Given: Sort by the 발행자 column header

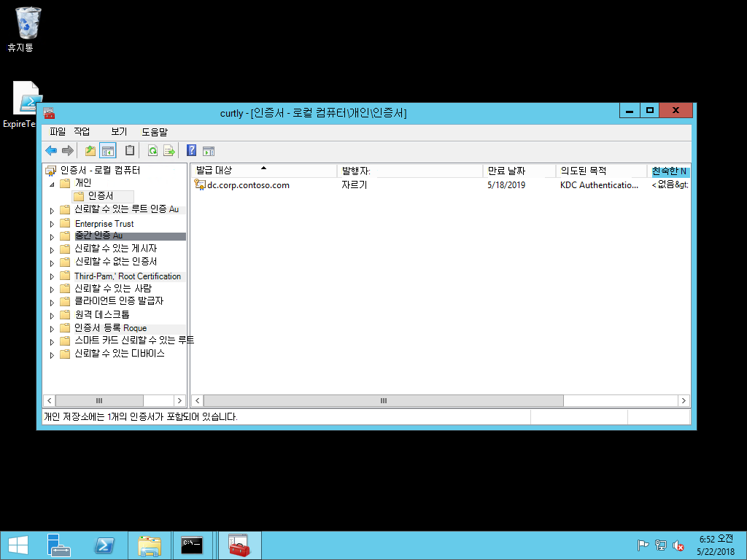Looking at the screenshot, I should [x=410, y=171].
